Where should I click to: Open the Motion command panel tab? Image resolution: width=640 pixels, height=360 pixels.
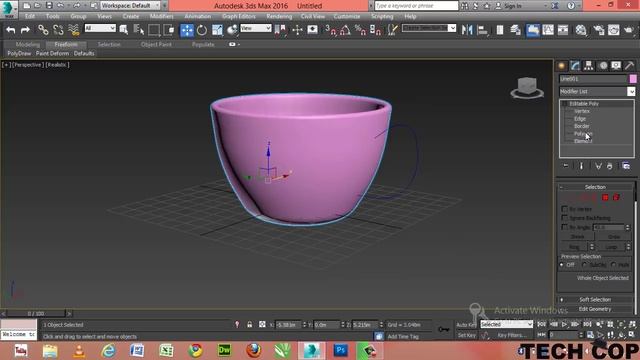[602, 66]
